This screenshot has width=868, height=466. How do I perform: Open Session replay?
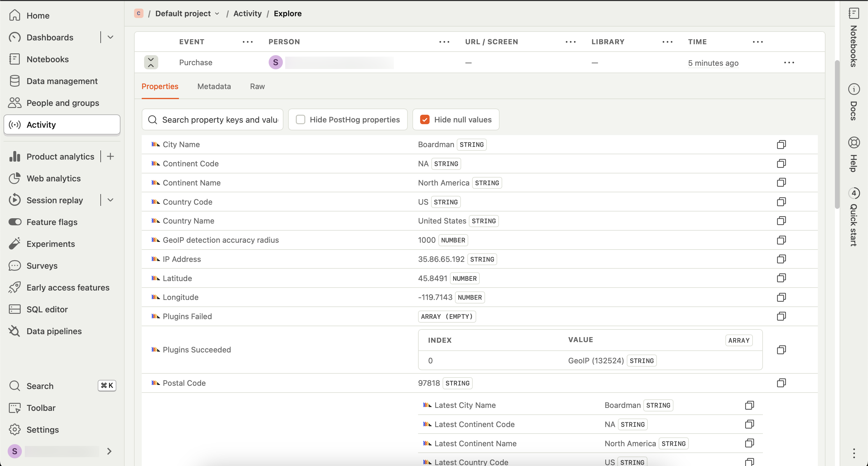coord(55,200)
